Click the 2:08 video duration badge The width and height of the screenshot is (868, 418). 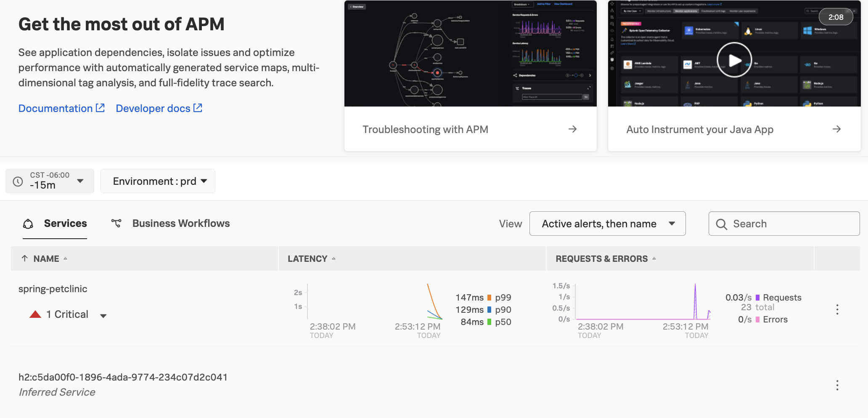click(836, 17)
